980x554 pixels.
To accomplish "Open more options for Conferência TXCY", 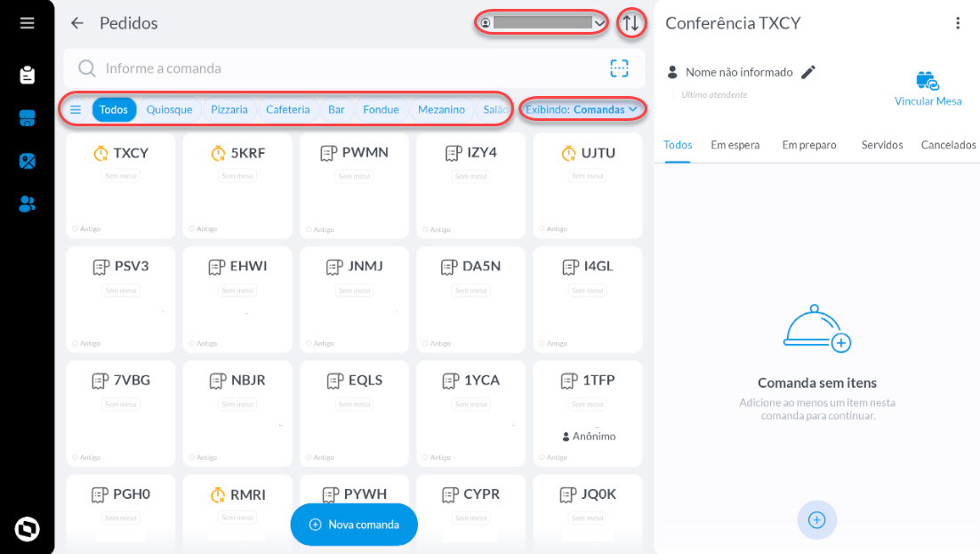I will coord(958,23).
